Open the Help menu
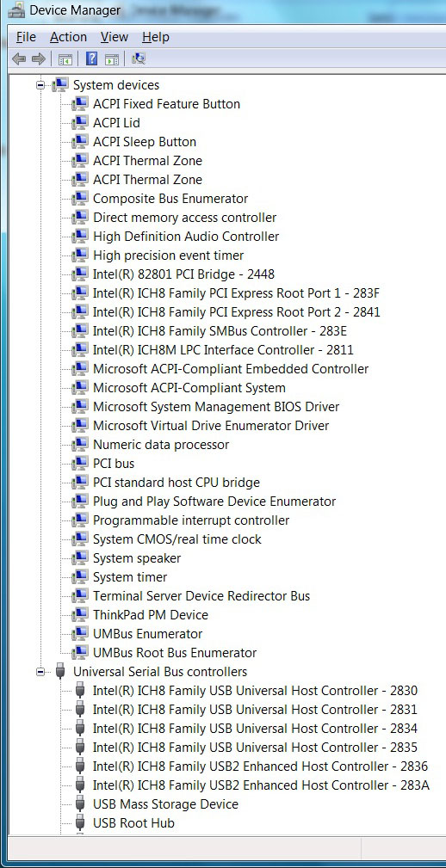 (156, 37)
